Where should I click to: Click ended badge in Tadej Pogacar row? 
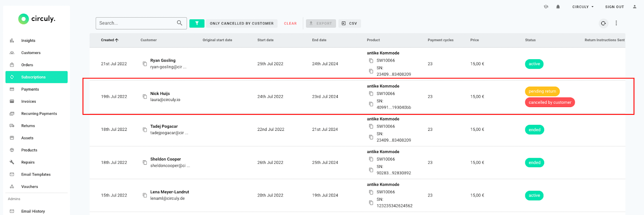point(535,130)
